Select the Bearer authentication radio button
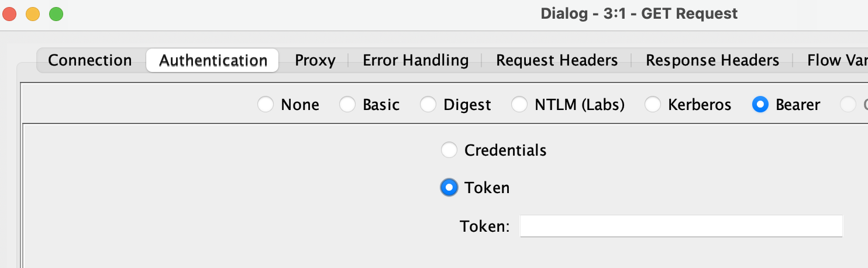Image resolution: width=868 pixels, height=268 pixels. coord(760,105)
